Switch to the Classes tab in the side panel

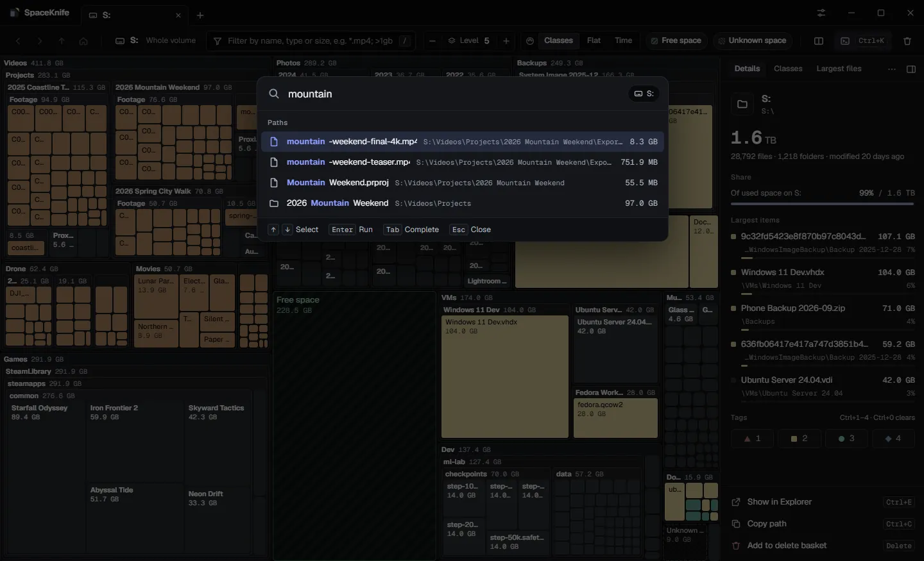(788, 69)
